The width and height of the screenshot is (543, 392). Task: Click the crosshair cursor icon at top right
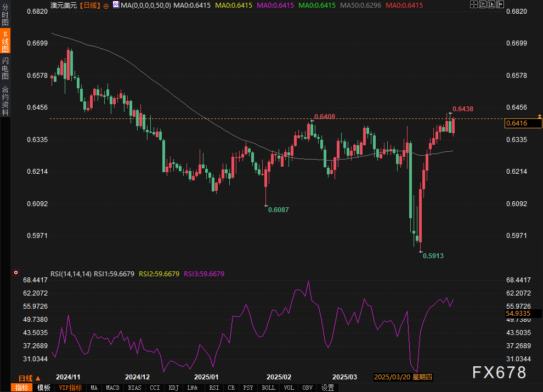click(x=474, y=4)
